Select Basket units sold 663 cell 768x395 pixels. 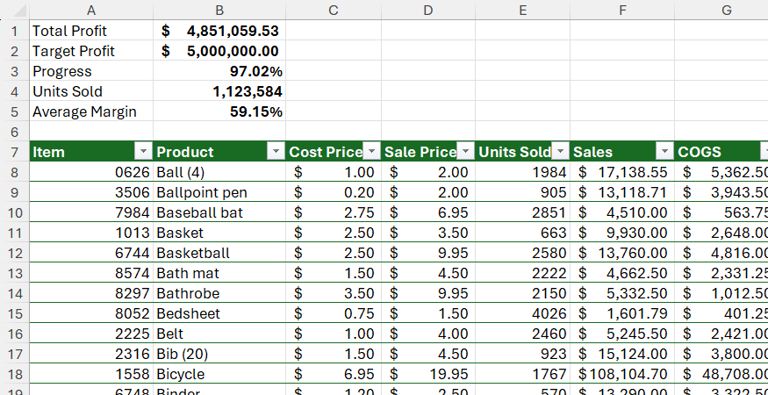click(523, 233)
